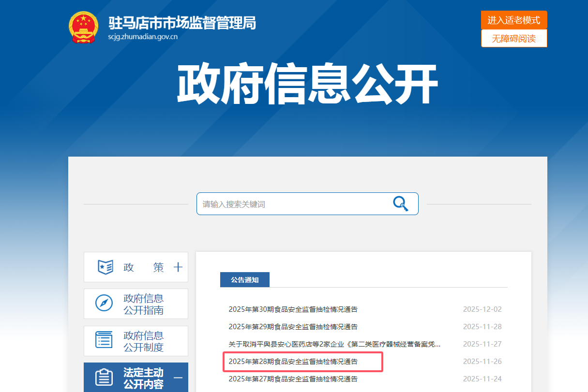Open the 2025年第30期 food safety notice
The height and width of the screenshot is (392, 588).
pyautogui.click(x=293, y=309)
